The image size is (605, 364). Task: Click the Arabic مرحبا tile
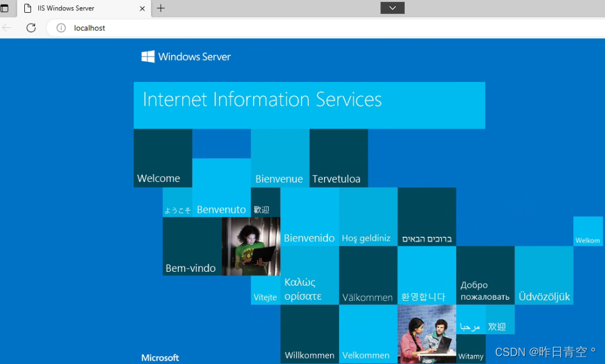(x=471, y=320)
